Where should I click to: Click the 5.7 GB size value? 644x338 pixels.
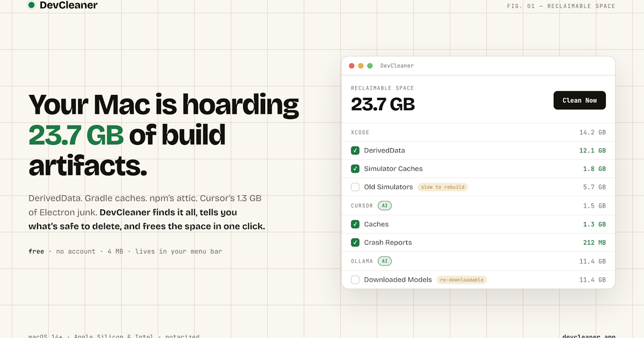point(595,187)
